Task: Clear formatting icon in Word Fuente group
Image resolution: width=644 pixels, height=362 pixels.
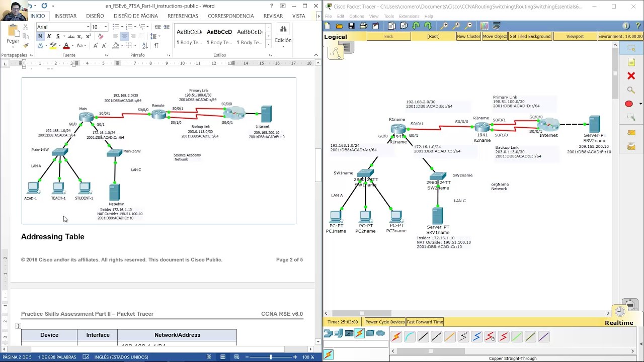Action: click(100, 36)
